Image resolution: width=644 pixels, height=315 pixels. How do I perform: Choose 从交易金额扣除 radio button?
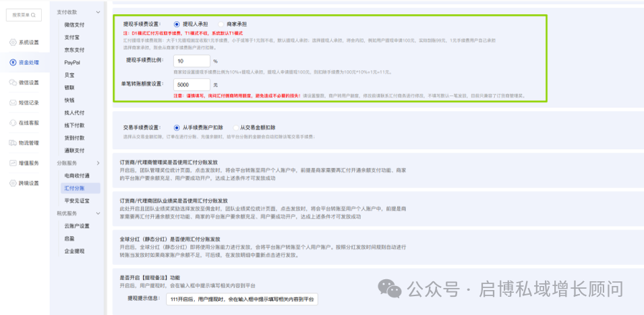[236, 127]
